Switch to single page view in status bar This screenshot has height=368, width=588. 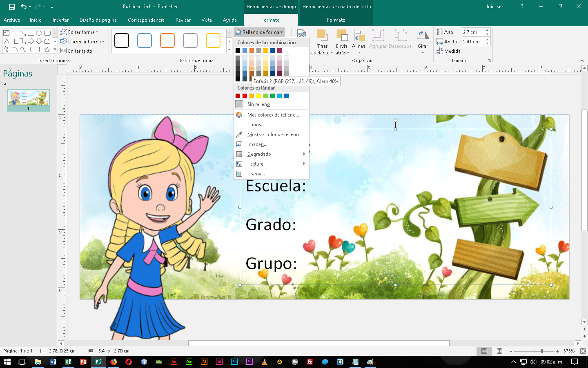point(484,351)
